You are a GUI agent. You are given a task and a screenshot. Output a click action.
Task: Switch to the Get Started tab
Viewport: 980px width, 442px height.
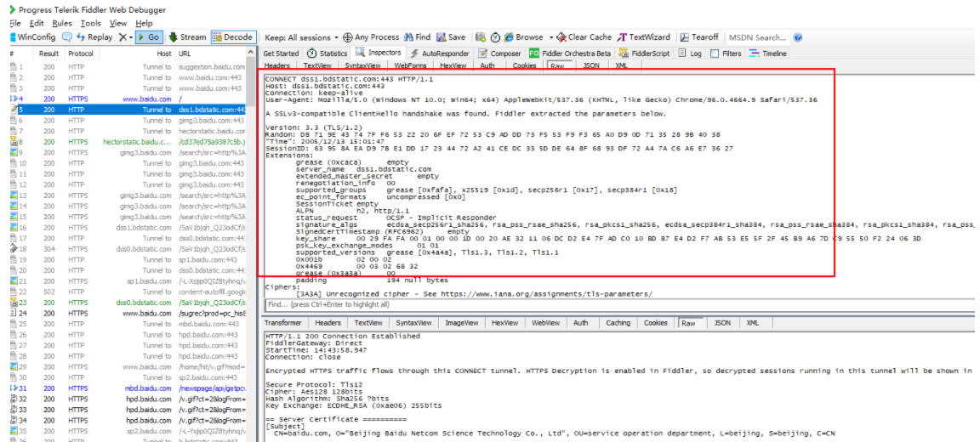coord(281,54)
